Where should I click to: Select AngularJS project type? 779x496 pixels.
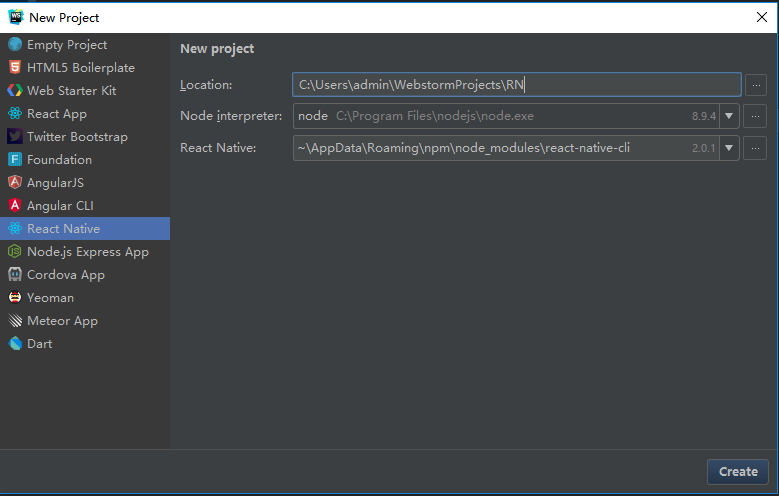point(55,182)
